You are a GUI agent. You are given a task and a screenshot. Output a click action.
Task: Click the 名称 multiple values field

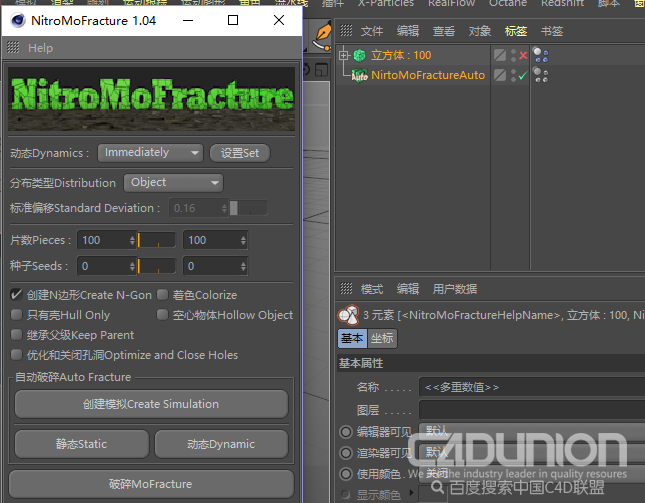coord(532,387)
